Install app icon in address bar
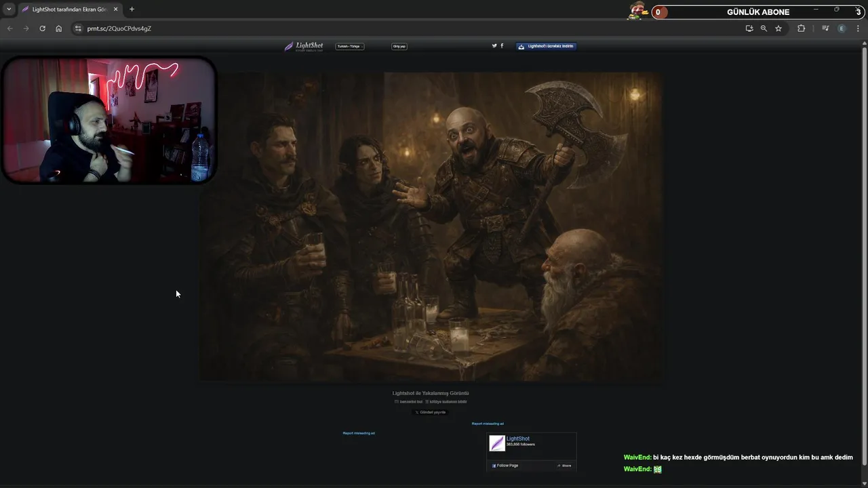Viewport: 868px width, 488px height. 749,28
